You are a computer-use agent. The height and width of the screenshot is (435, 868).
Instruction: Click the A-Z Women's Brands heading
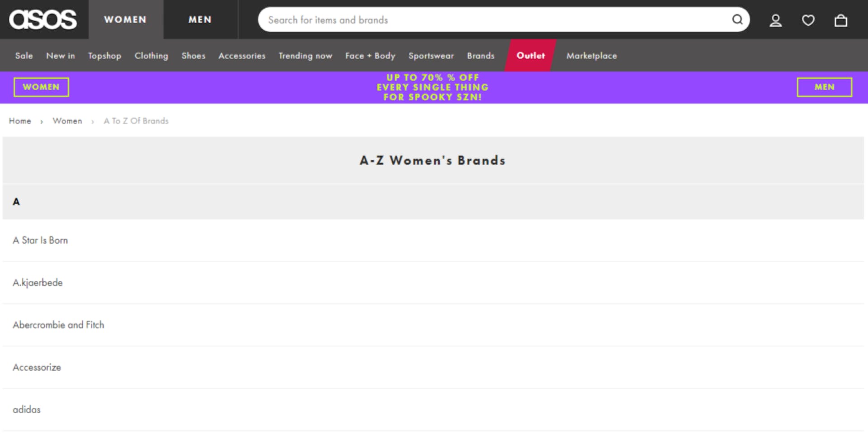click(x=433, y=161)
